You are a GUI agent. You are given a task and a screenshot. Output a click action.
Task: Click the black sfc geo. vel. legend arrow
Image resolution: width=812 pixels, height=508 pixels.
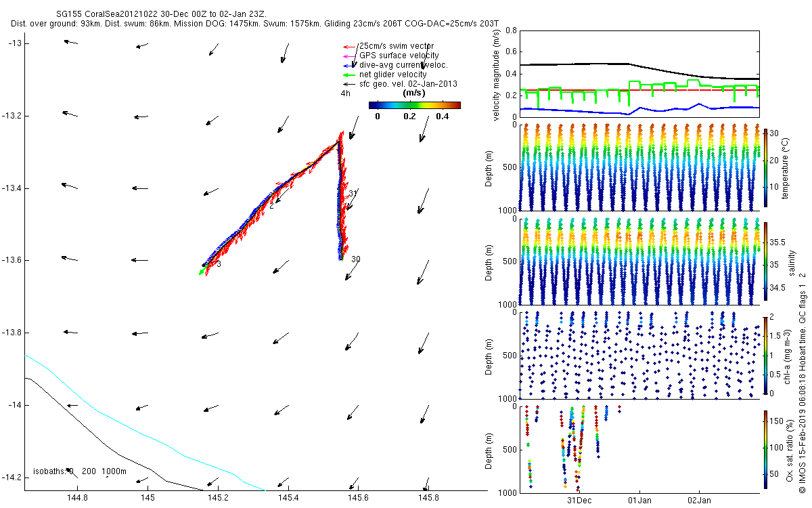(350, 84)
